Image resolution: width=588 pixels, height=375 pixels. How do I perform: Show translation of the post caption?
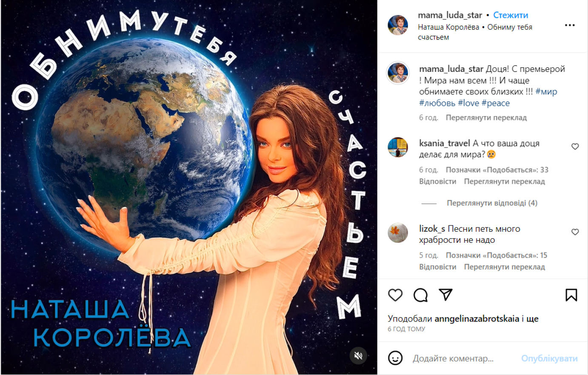coord(486,118)
